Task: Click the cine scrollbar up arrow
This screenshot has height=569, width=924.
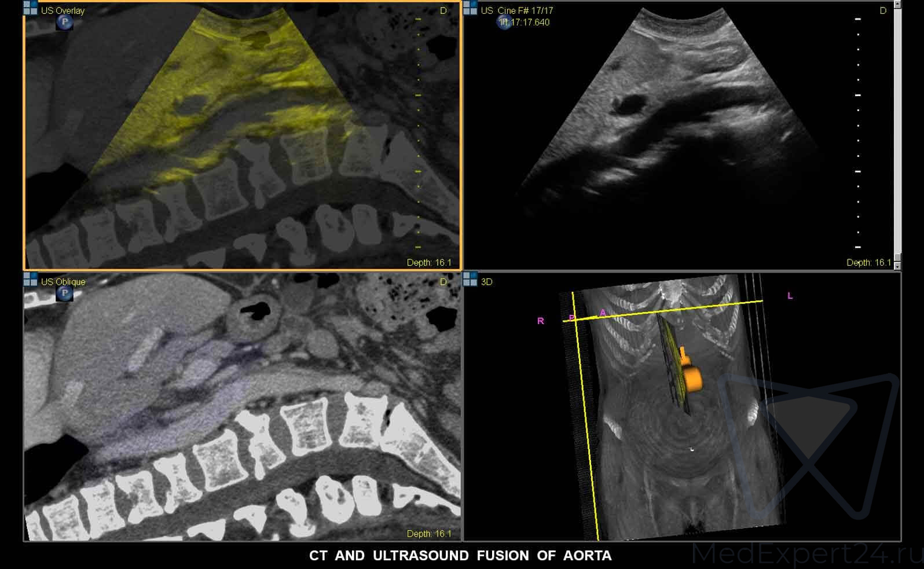Action: tap(897, 4)
